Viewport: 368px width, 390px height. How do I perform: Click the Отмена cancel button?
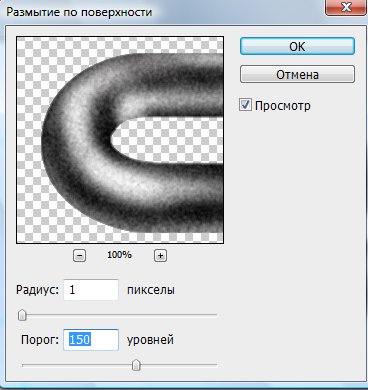click(x=297, y=74)
